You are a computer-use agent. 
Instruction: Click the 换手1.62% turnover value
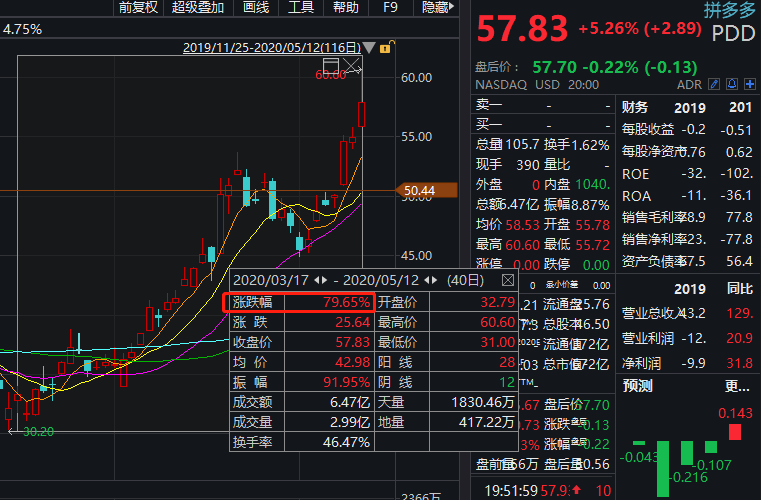[577, 145]
